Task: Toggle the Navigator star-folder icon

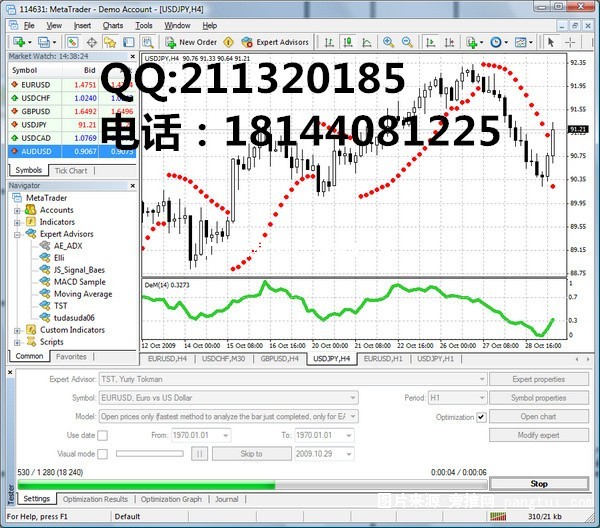Action: (110, 42)
